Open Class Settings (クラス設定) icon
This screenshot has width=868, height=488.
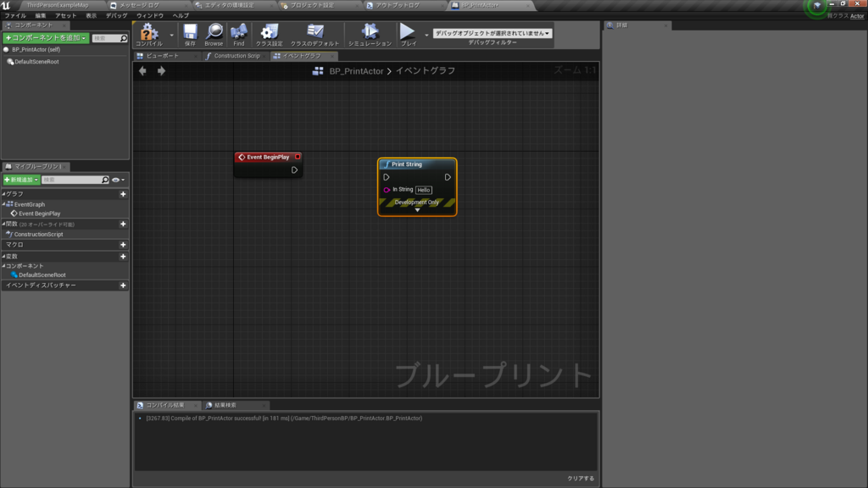pyautogui.click(x=269, y=34)
